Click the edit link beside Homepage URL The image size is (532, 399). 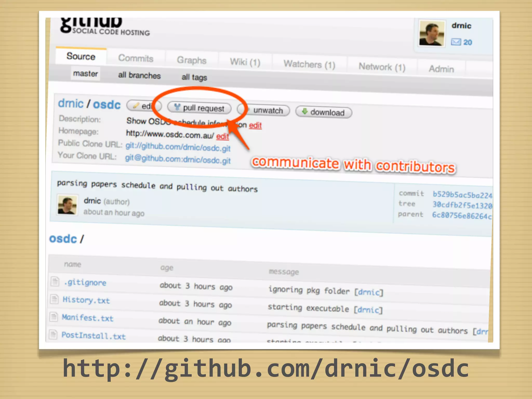222,136
